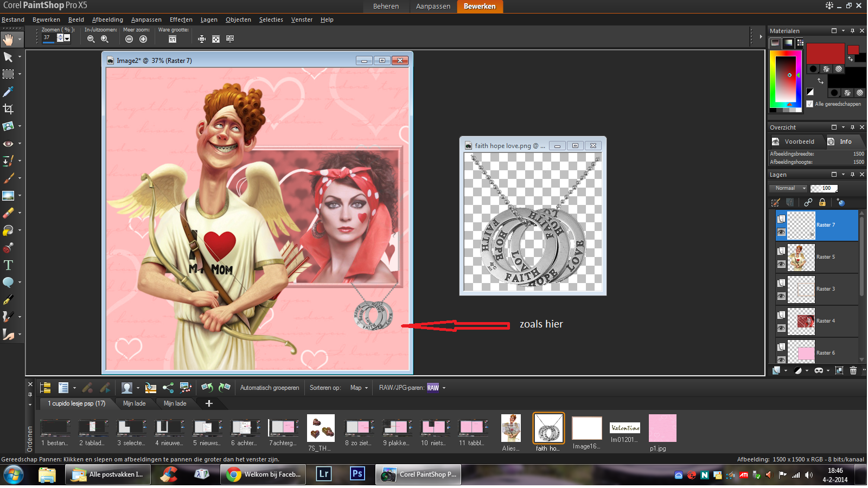The width and height of the screenshot is (868, 488).
Task: Click the new raster layer icon
Action: click(x=777, y=370)
